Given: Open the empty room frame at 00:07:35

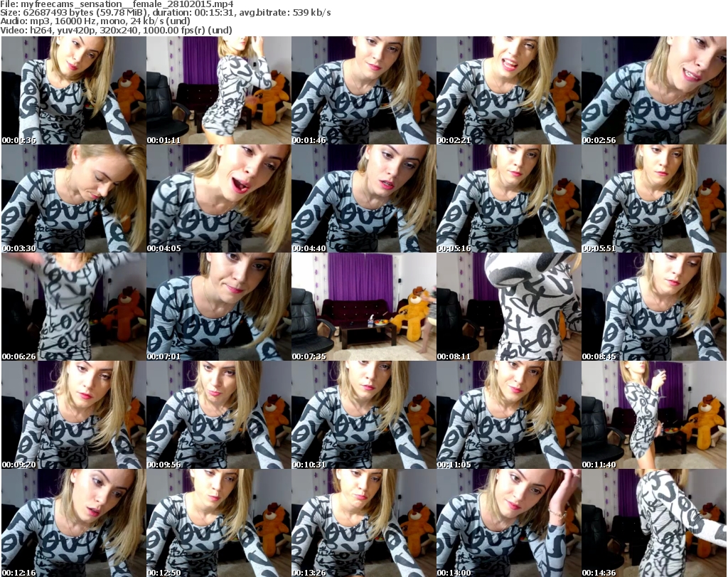Looking at the screenshot, I should 363,307.
